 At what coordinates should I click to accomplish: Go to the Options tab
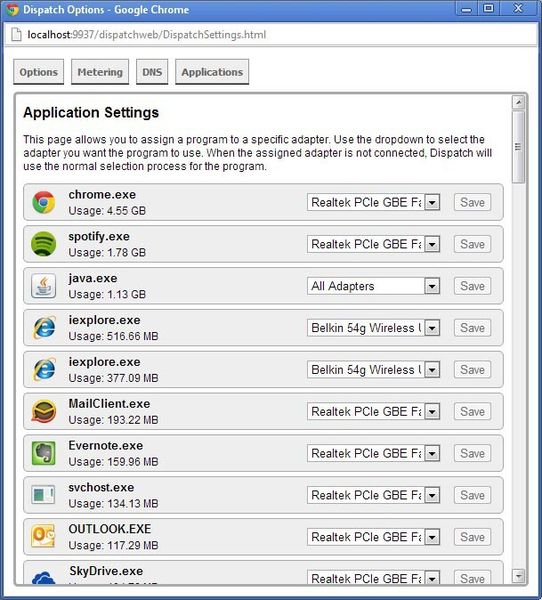click(39, 72)
